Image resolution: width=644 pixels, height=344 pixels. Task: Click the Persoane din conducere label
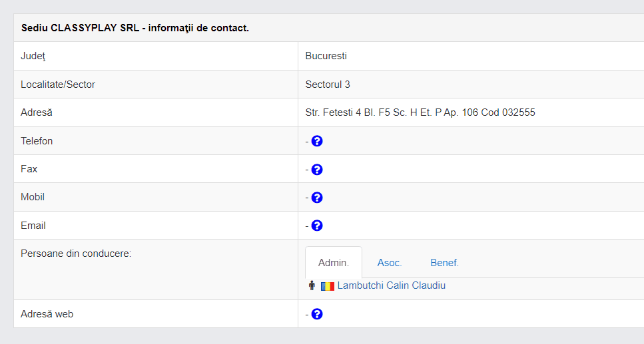tap(76, 254)
